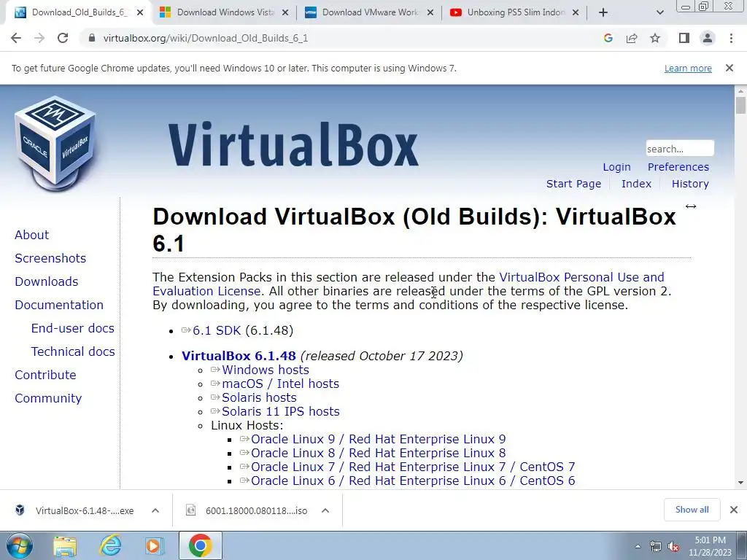Download the macOS / Intel hosts package
The image size is (747, 560).
click(x=280, y=384)
